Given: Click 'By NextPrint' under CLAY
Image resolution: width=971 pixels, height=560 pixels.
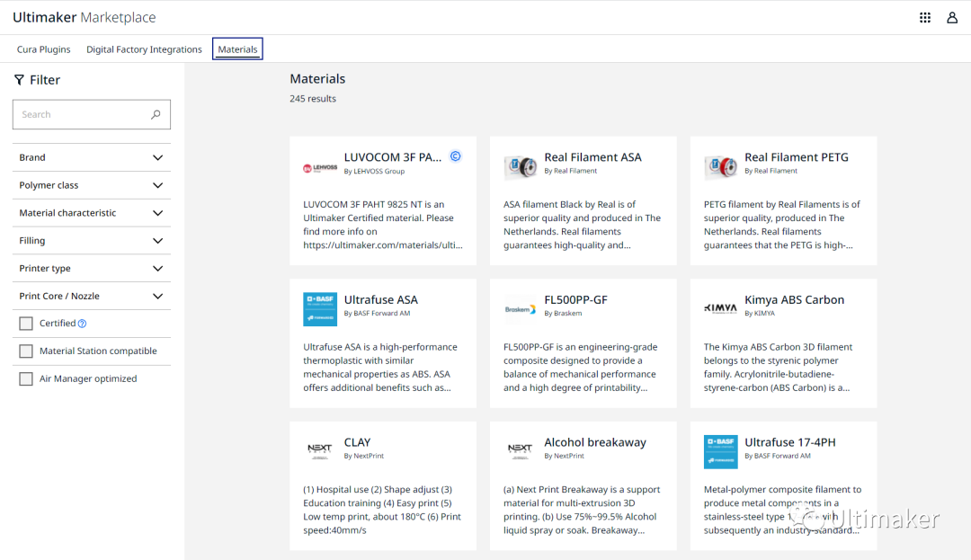Looking at the screenshot, I should (364, 456).
